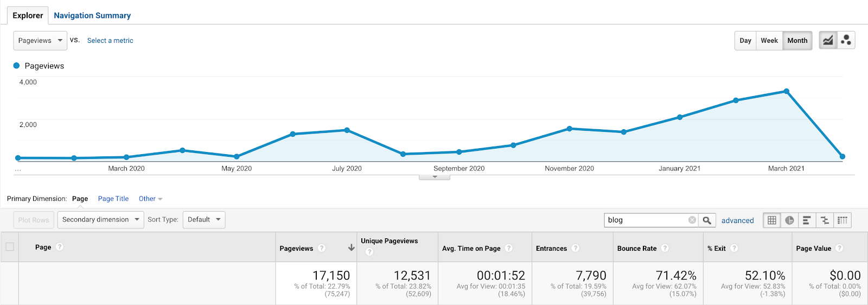This screenshot has height=305, width=868.
Task: Select data table view icon
Action: (x=772, y=220)
